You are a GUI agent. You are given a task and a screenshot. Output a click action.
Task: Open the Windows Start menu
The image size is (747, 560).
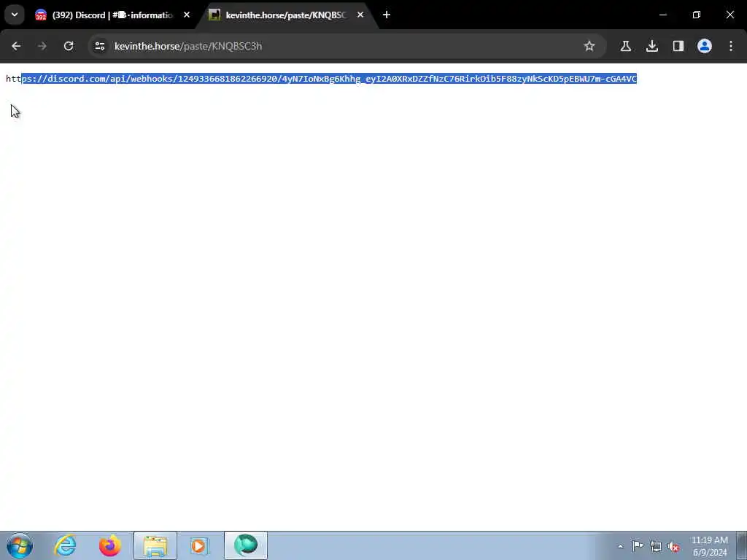click(x=20, y=545)
